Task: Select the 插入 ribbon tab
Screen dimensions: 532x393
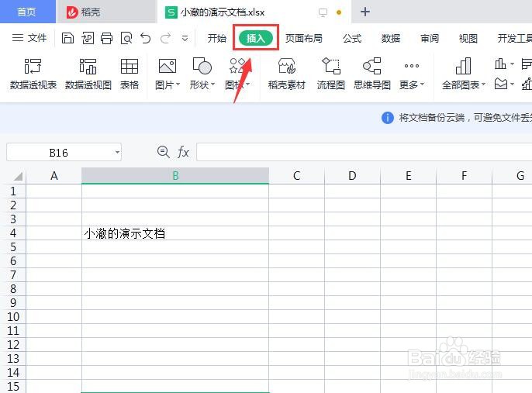Action: tap(256, 38)
